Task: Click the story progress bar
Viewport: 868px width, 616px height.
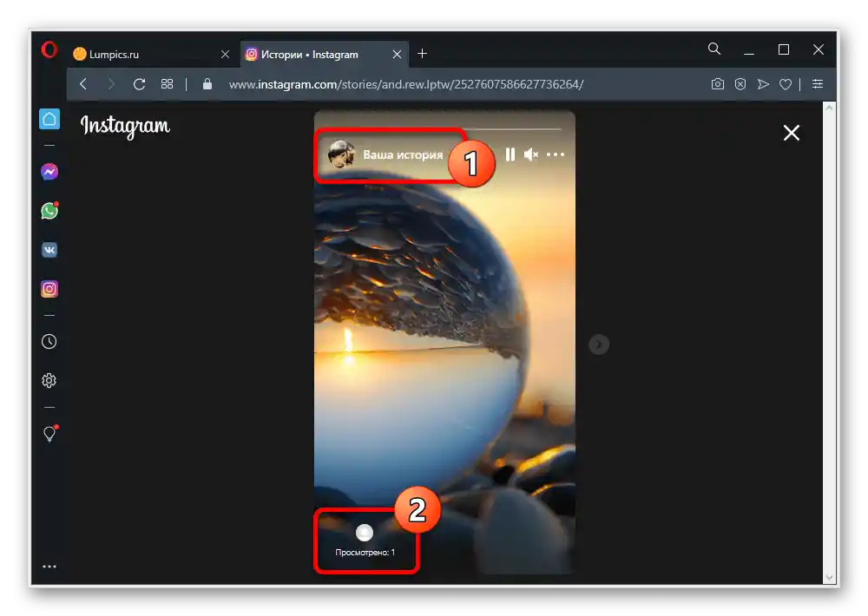Action: click(x=444, y=129)
